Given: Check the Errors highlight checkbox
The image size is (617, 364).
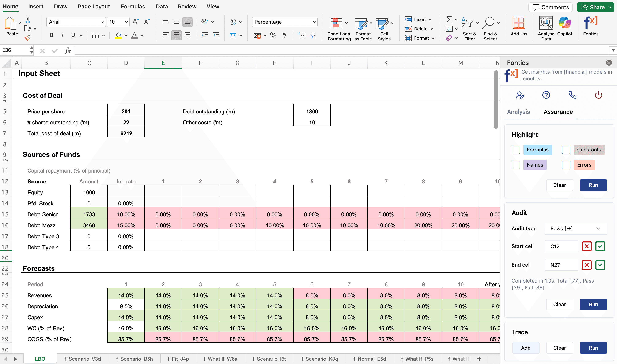Looking at the screenshot, I should 566,165.
